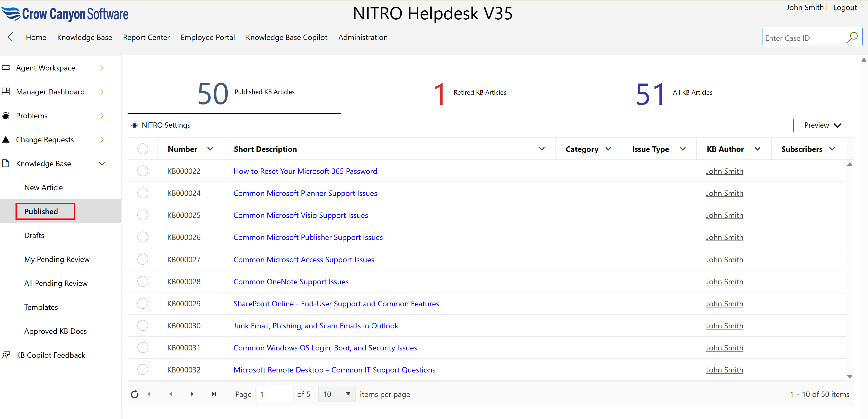The width and height of the screenshot is (868, 419).
Task: Select the row for KB000022
Action: point(143,171)
